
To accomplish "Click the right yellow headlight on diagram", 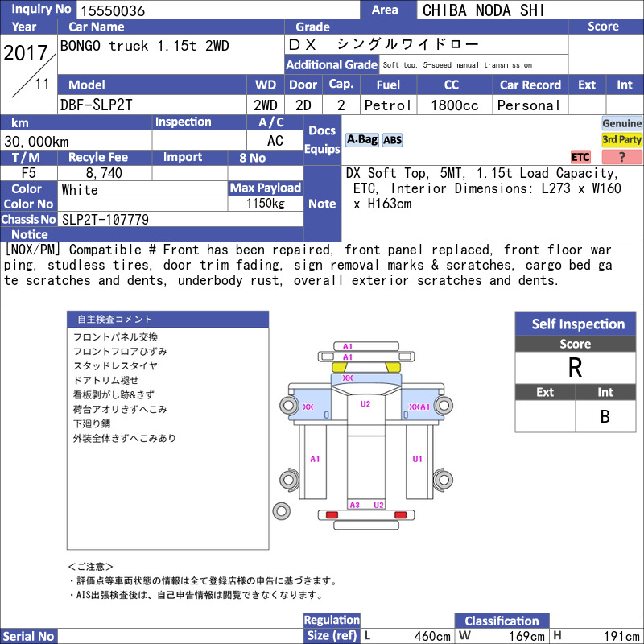I will [x=393, y=367].
